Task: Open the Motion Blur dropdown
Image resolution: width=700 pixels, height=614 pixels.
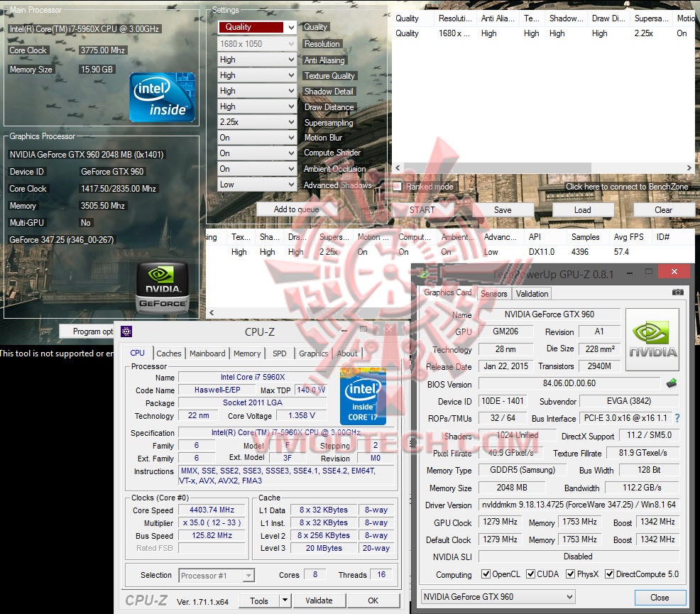Action: (x=257, y=138)
